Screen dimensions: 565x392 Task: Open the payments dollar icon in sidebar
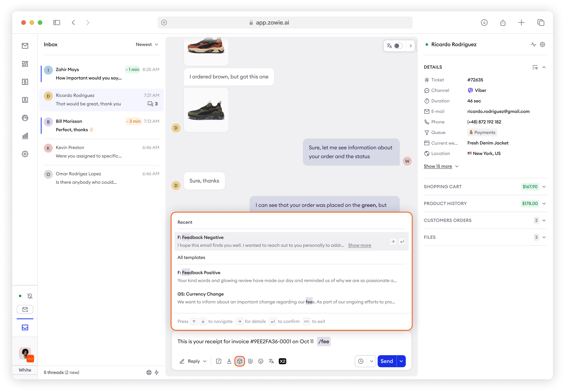[x=25, y=82]
